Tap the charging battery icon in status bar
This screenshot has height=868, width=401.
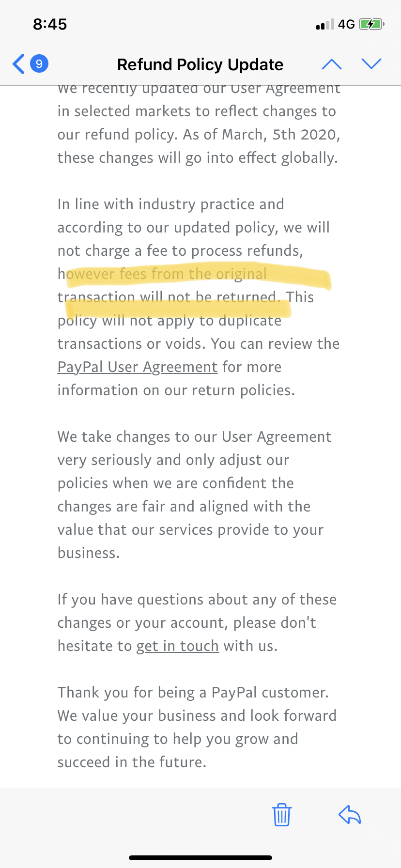pos(371,24)
